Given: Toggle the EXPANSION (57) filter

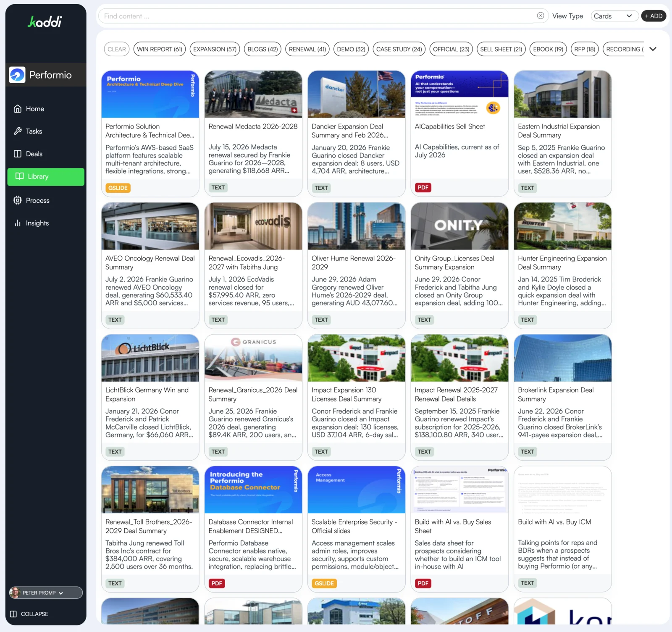Looking at the screenshot, I should coord(215,49).
